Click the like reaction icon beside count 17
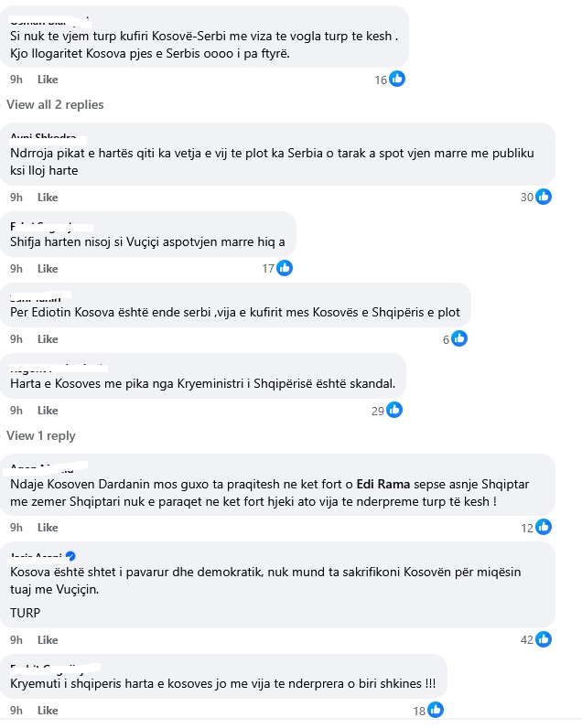 [x=284, y=268]
